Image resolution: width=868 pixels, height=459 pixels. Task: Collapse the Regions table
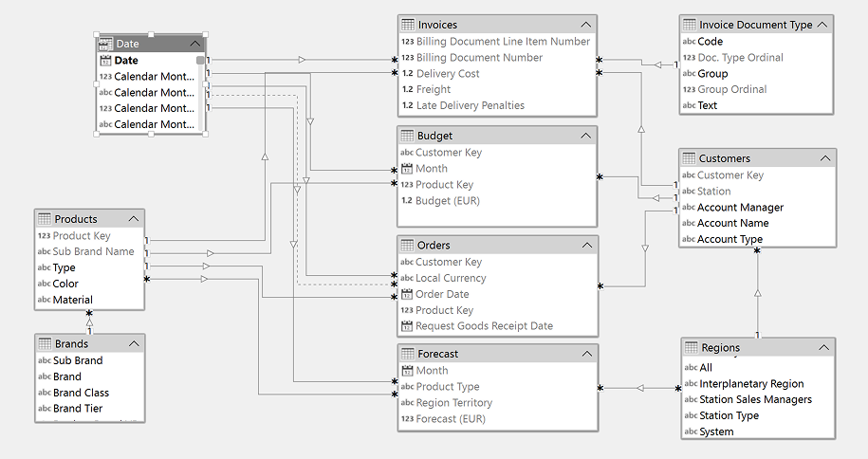823,347
